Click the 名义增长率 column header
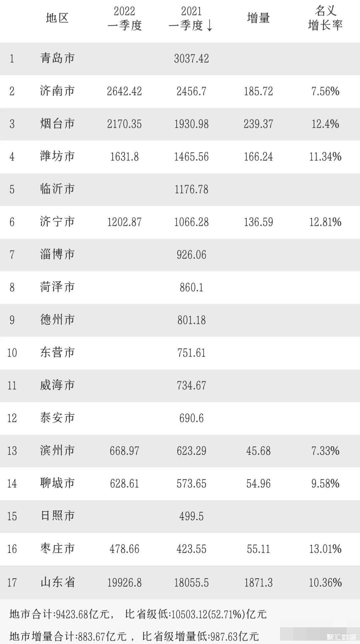 [x=325, y=18]
